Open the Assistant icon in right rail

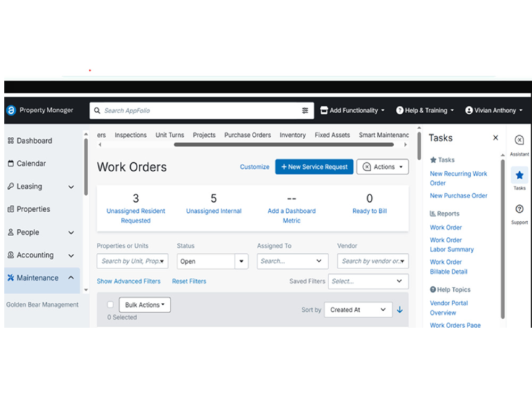519,140
